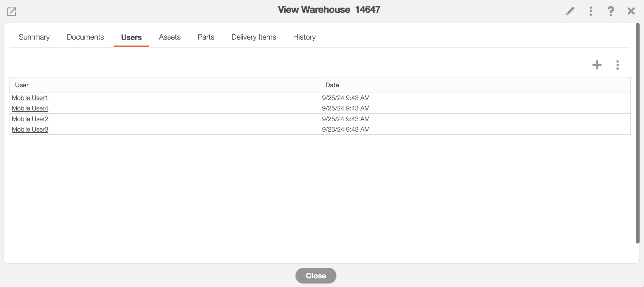Viewport: 644px width, 287px height.
Task: Open the header three-dot options menu
Action: coord(590,11)
